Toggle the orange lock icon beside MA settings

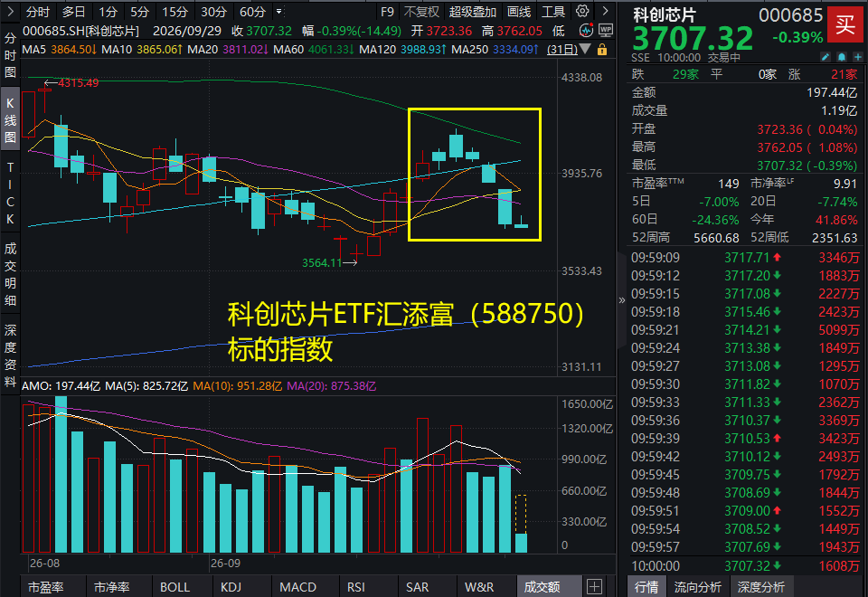pyautogui.click(x=602, y=50)
